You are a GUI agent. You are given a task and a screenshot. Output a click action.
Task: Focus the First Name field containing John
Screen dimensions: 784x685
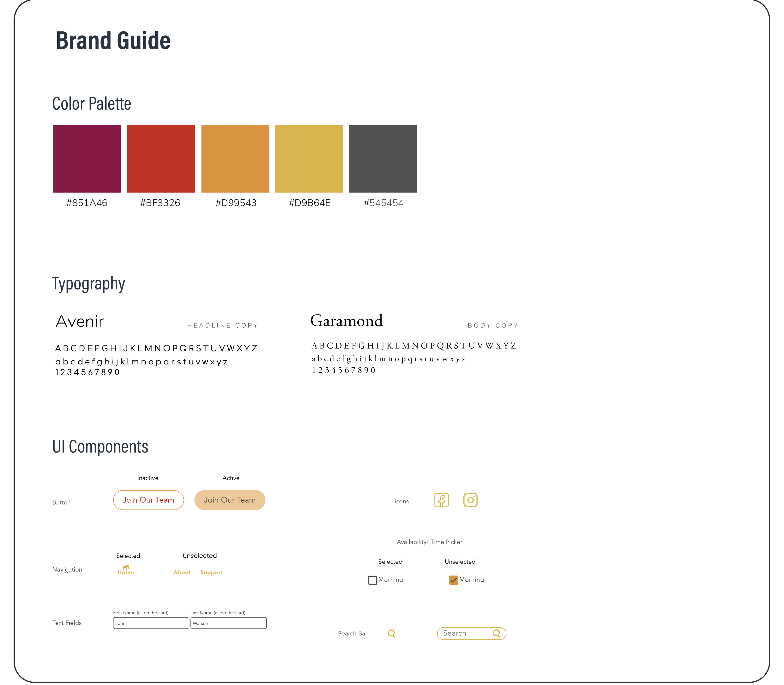pos(151,623)
